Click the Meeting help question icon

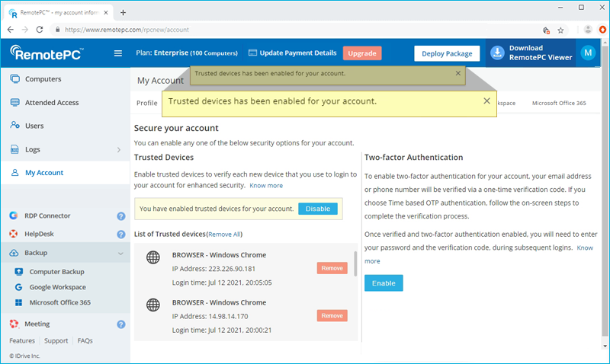point(120,324)
